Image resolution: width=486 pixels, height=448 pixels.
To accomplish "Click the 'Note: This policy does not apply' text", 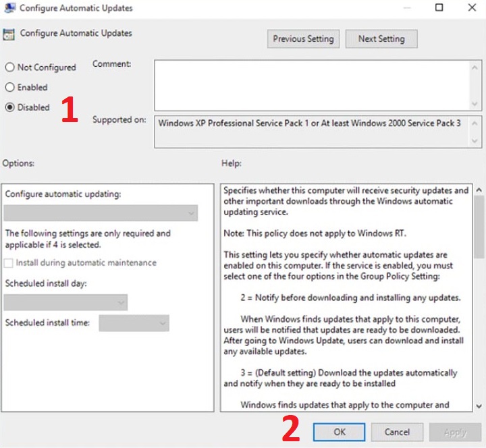I will point(315,233).
